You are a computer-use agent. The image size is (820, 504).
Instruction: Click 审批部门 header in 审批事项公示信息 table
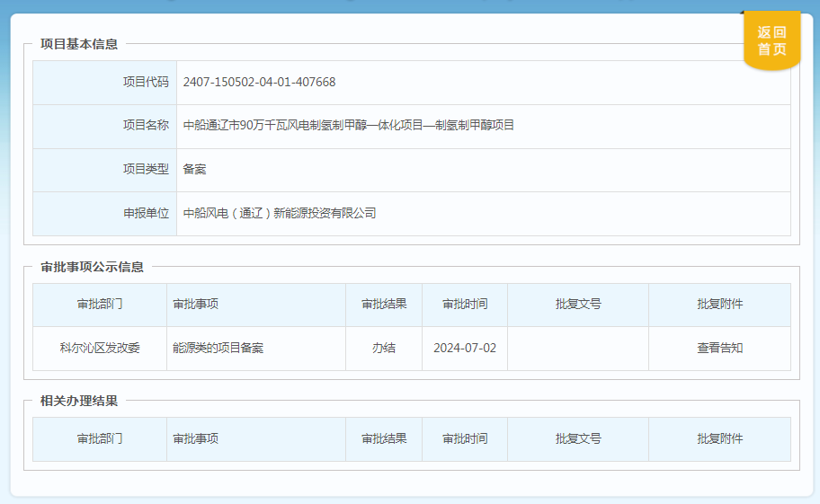pos(100,304)
